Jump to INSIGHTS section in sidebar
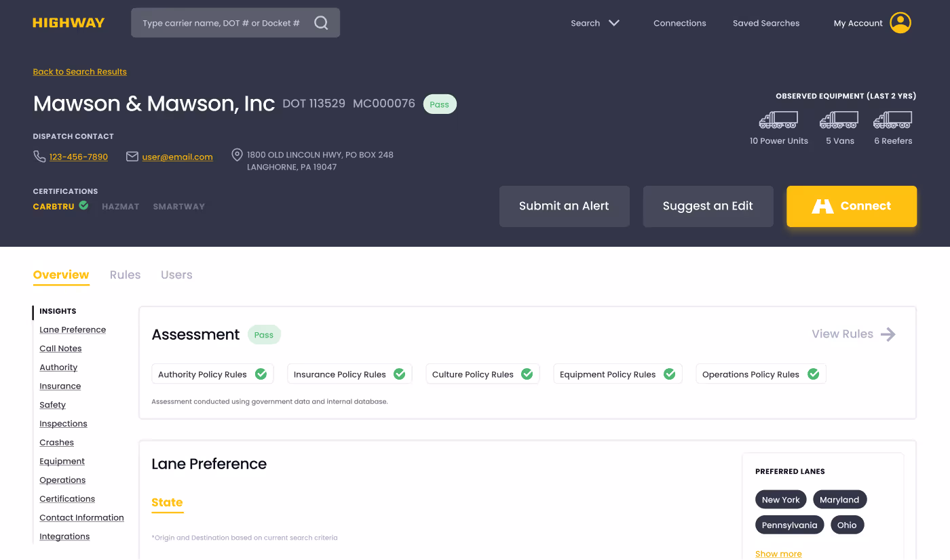 pos(58,311)
